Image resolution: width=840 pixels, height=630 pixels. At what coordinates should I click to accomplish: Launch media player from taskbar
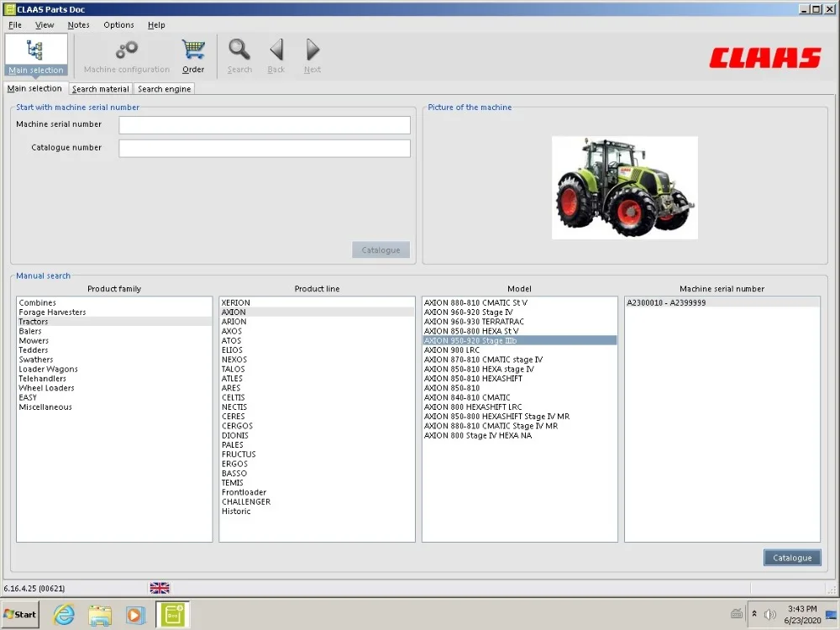tap(135, 615)
